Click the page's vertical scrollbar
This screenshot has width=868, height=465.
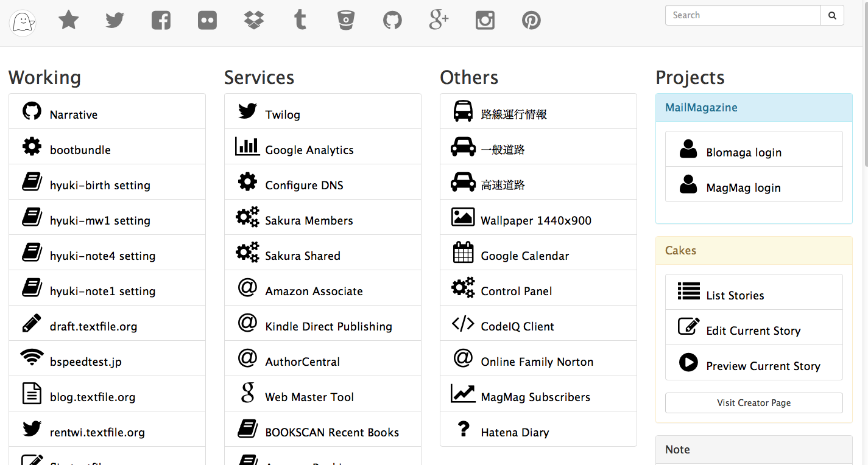(865, 85)
